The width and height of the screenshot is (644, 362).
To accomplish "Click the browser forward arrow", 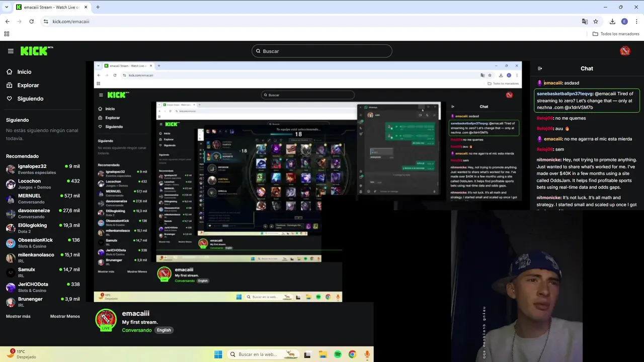I will coord(19,22).
